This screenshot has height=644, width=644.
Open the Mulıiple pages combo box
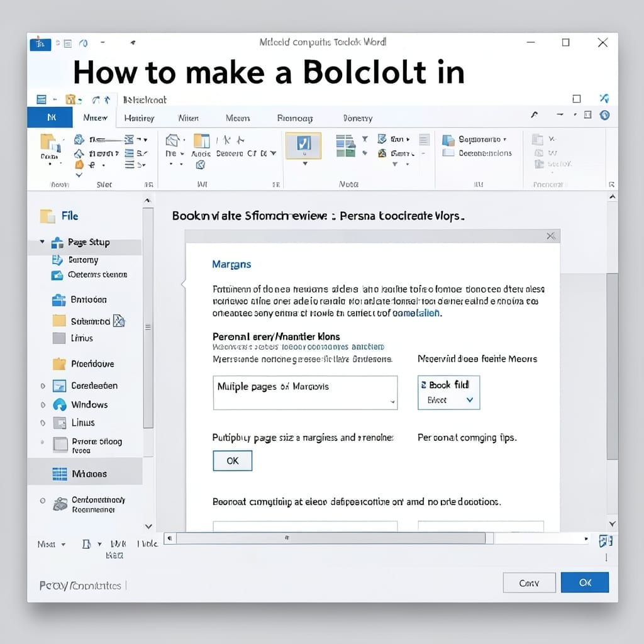[x=305, y=392]
